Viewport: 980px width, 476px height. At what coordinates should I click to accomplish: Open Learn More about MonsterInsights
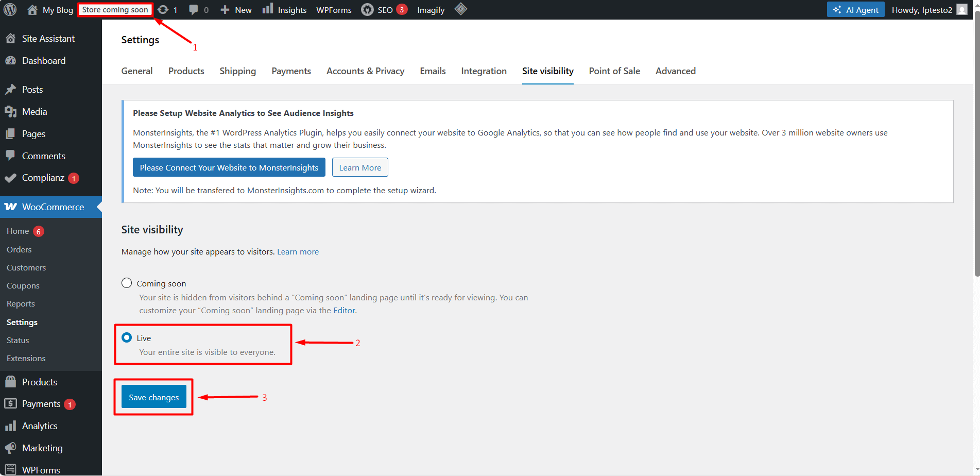click(x=359, y=167)
